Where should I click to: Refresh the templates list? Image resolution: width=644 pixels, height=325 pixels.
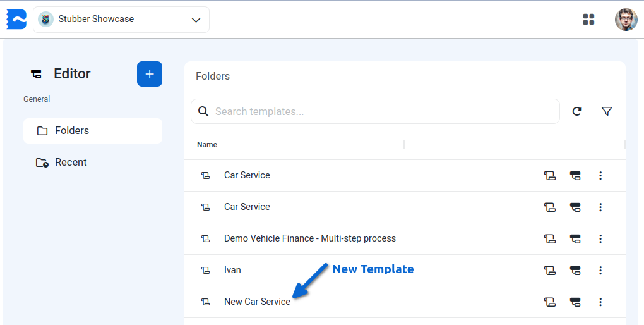(576, 111)
